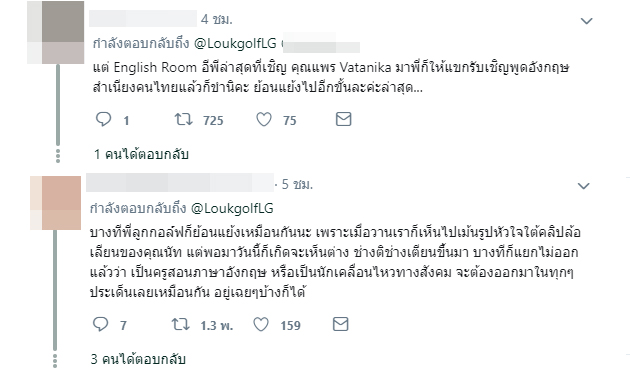Open more options chevron on 4 ชม. tweet
Viewport: 630px width, 374px height.
[587, 21]
